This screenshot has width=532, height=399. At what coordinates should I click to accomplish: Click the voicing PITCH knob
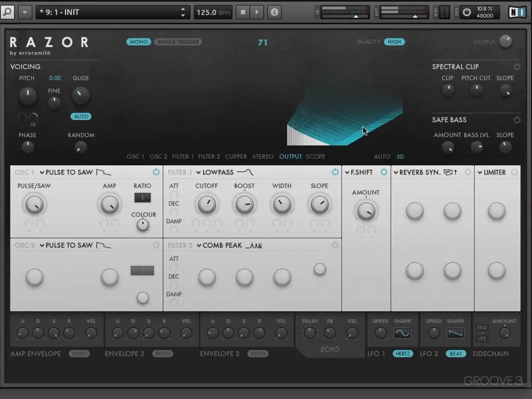pyautogui.click(x=28, y=96)
